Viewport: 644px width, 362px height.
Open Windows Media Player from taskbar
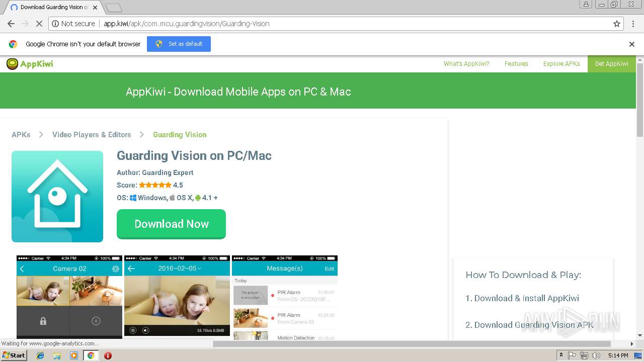(74, 355)
